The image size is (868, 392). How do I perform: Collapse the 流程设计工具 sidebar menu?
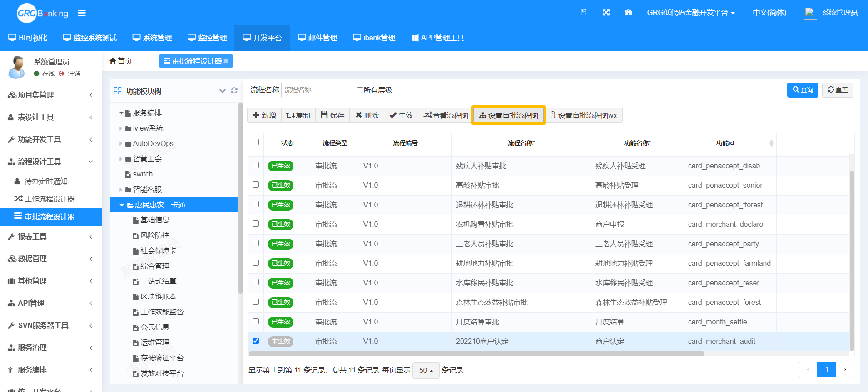(51, 162)
